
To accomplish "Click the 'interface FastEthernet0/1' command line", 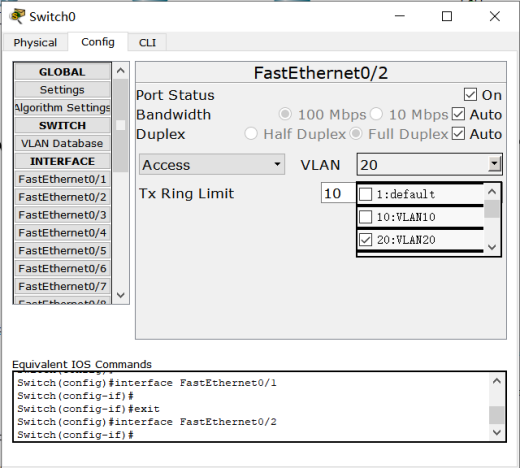I will click(147, 383).
